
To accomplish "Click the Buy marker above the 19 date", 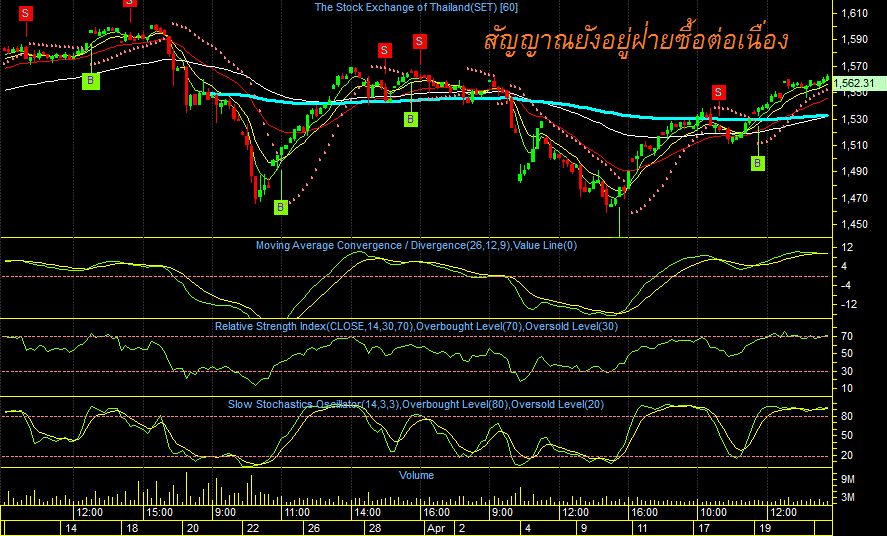I will tap(757, 164).
